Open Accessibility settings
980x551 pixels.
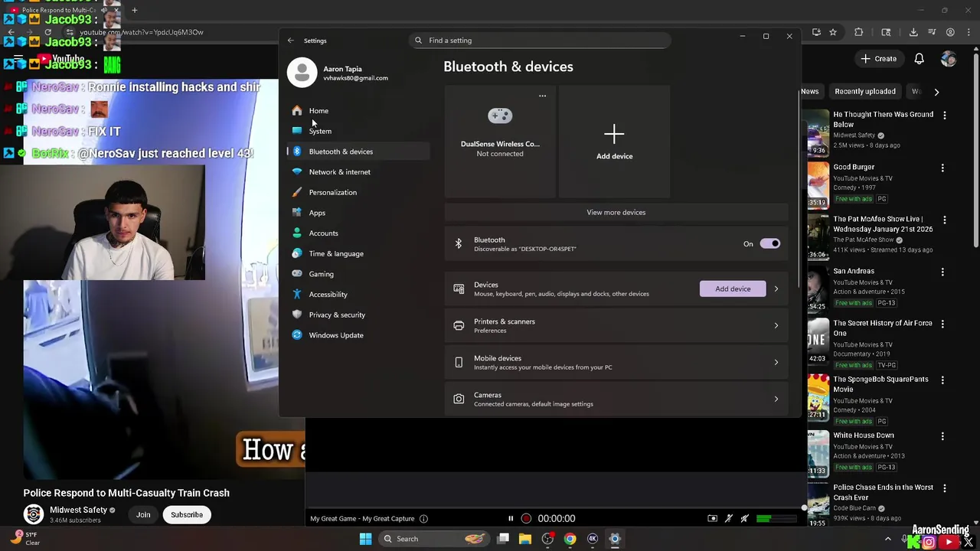point(328,295)
